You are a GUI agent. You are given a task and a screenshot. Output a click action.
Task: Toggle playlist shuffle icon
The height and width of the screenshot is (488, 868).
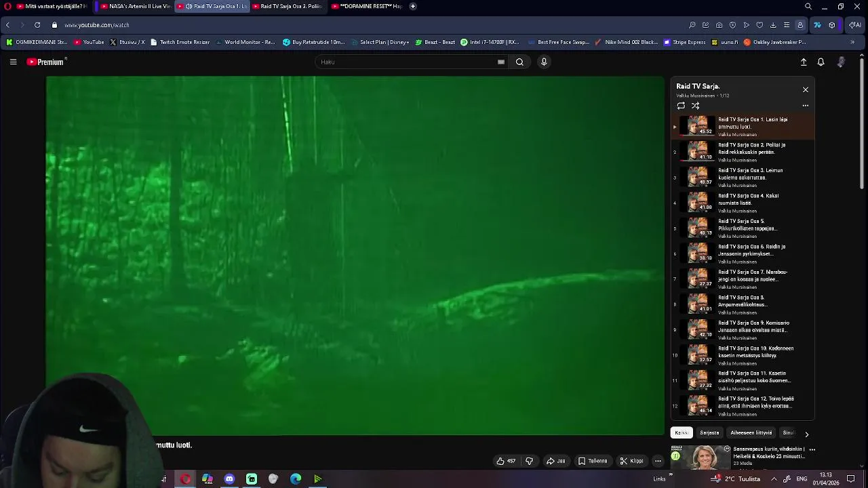point(695,106)
